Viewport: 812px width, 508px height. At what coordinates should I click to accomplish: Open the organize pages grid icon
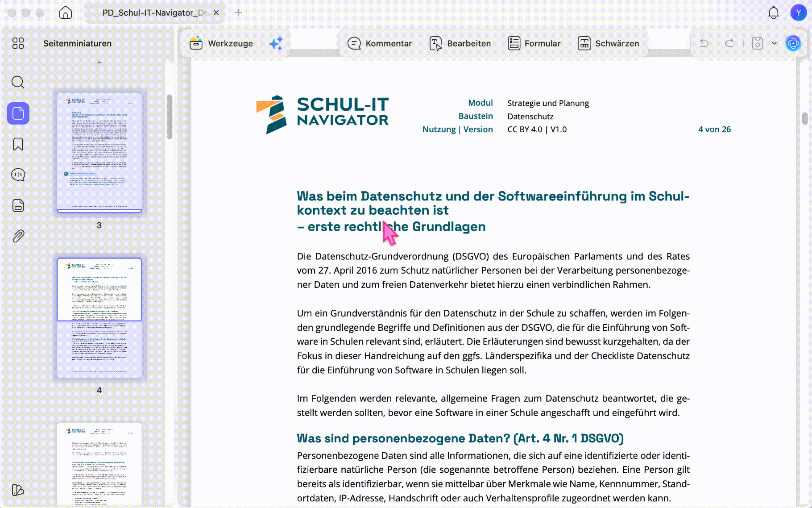[x=18, y=43]
